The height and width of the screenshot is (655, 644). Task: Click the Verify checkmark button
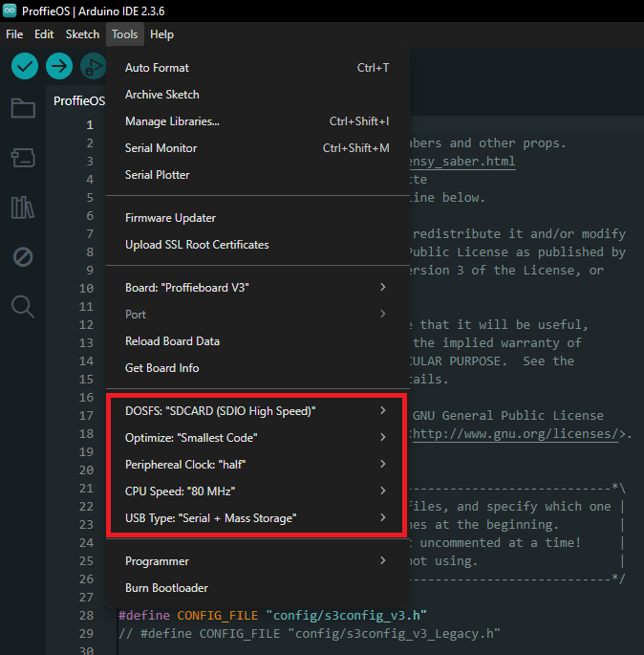(25, 66)
